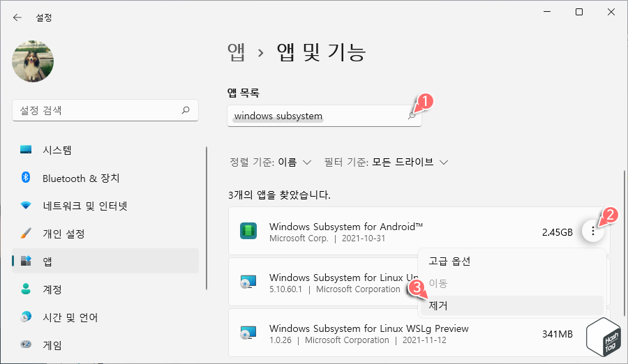Focus the 설정 검색 search box
The height and width of the screenshot is (364, 628).
click(105, 110)
